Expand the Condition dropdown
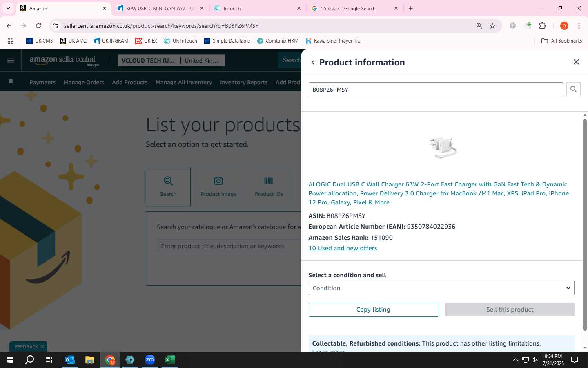The width and height of the screenshot is (588, 368). pyautogui.click(x=441, y=288)
